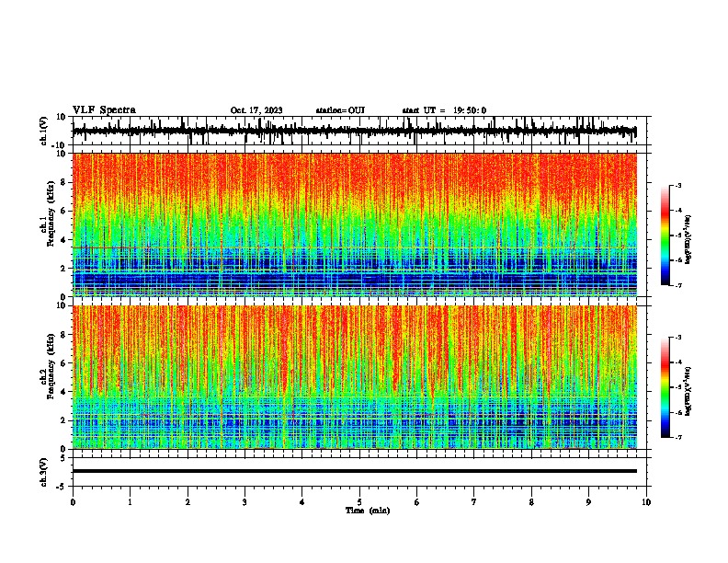Click the 'station=OUJ' label

340,110
